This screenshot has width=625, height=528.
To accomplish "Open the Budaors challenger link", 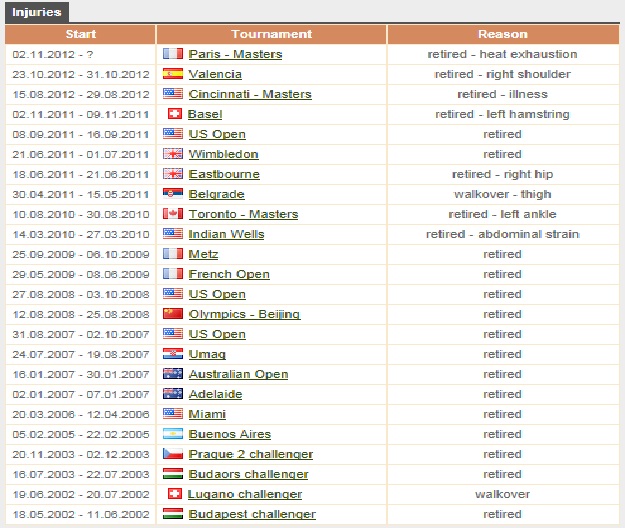I will (248, 474).
